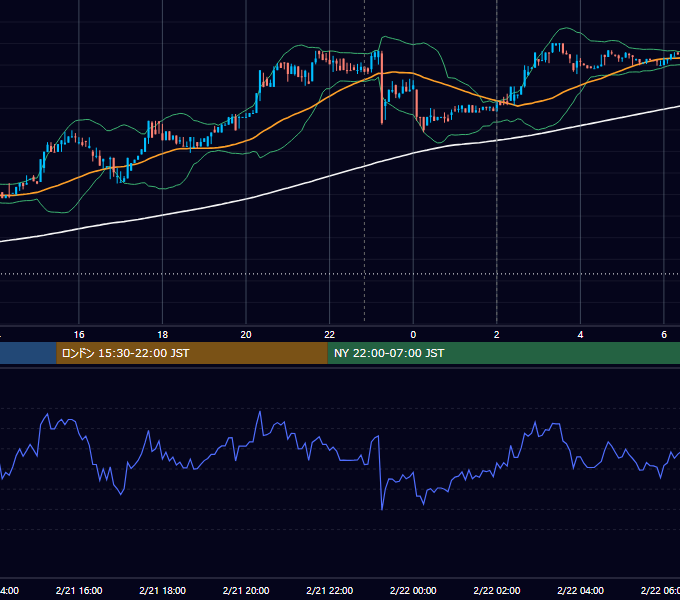This screenshot has height=600, width=680.
Task: Click the 2/22 02:00 time label
Action: click(x=497, y=590)
